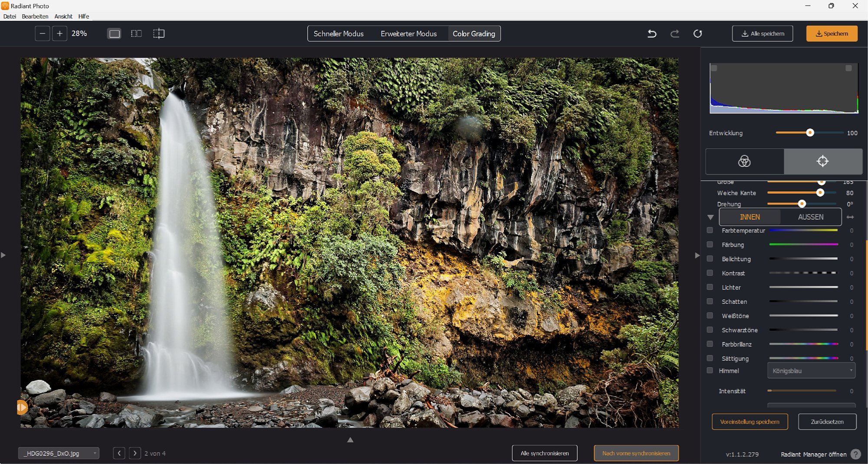The height and width of the screenshot is (464, 868).
Task: Expand the left side panel arrow
Action: 3,255
